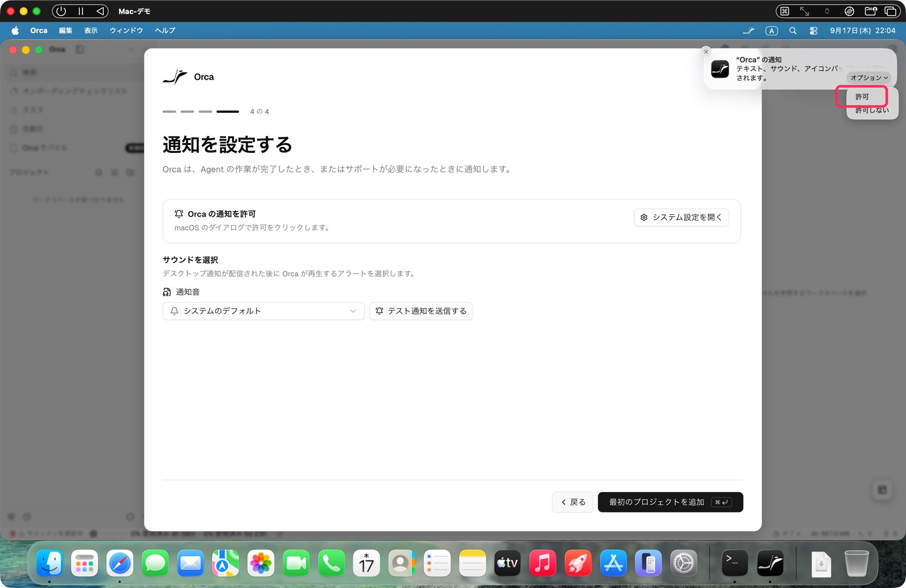Open Contacts from the Dock
Image resolution: width=906 pixels, height=588 pixels.
(402, 563)
